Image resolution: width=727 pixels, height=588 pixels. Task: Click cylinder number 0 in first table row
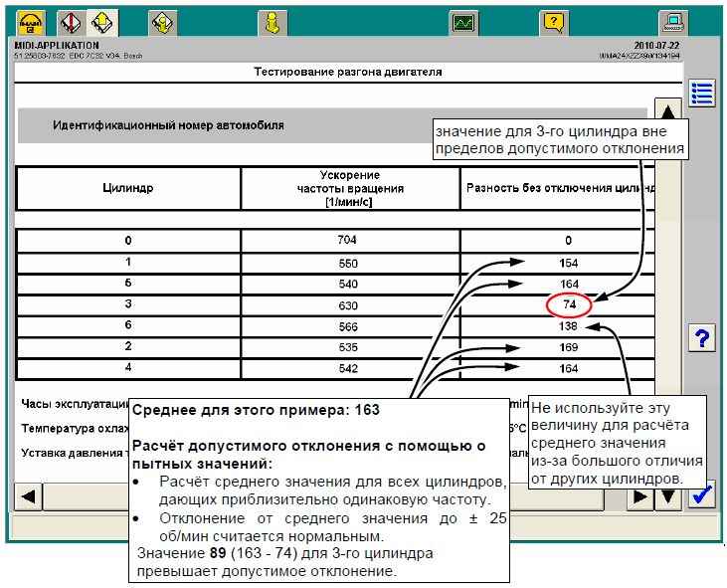(128, 241)
